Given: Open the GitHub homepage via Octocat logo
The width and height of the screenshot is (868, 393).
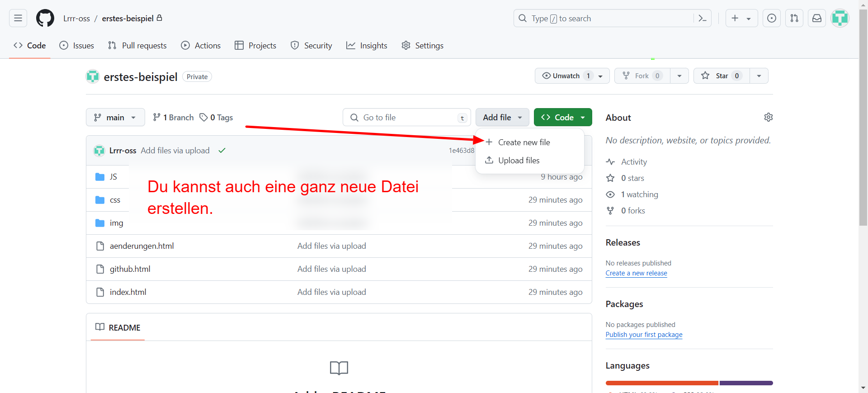Looking at the screenshot, I should click(x=45, y=19).
